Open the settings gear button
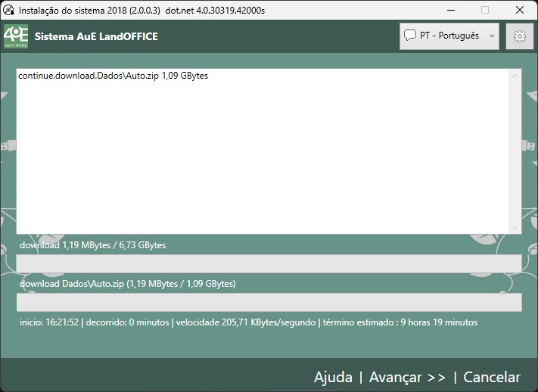The width and height of the screenshot is (538, 392). point(519,36)
